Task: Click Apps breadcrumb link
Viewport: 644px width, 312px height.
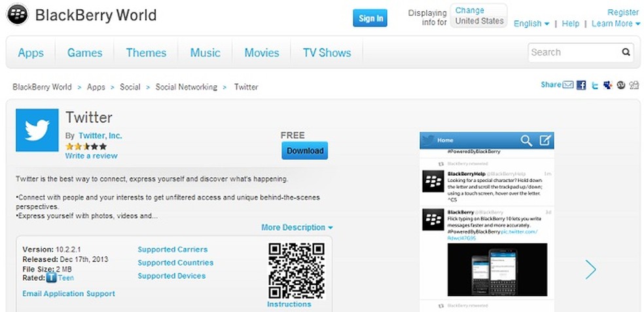Action: pos(96,87)
